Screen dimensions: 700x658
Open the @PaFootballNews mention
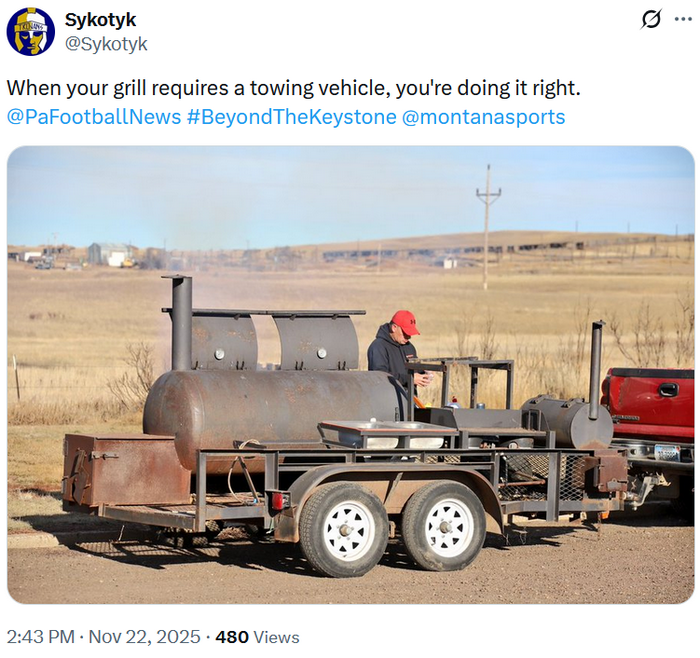(x=94, y=117)
